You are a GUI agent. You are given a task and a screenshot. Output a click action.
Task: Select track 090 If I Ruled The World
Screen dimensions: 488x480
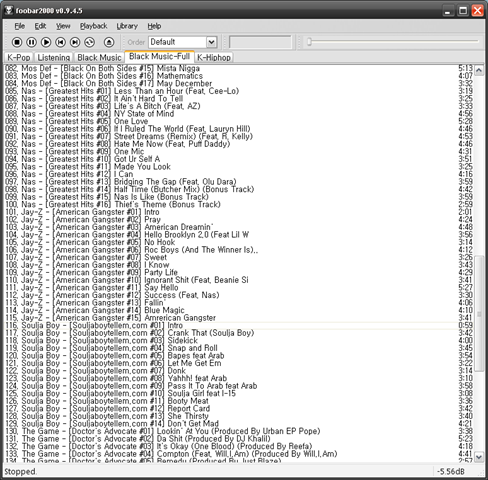[239, 129]
